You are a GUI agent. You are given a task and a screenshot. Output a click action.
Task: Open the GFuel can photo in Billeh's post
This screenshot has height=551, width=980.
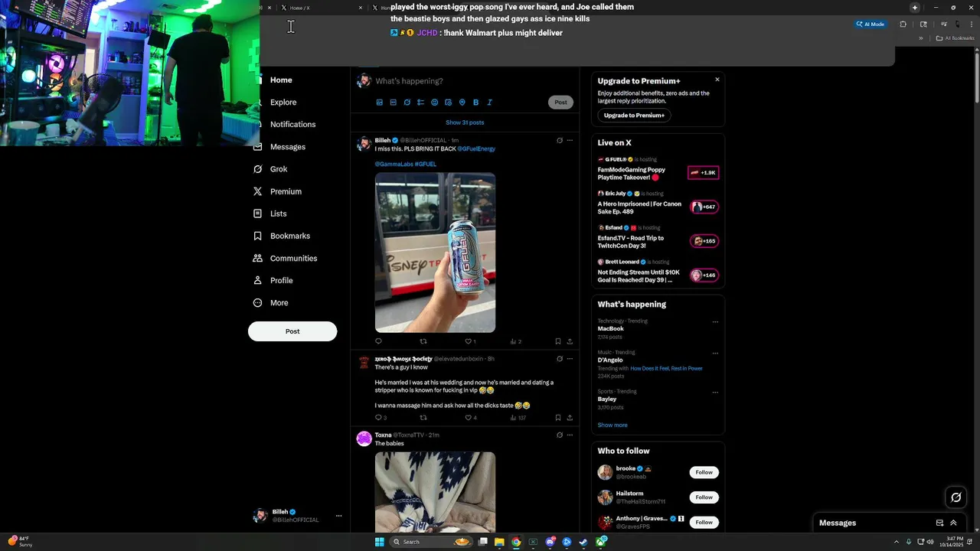pos(435,253)
